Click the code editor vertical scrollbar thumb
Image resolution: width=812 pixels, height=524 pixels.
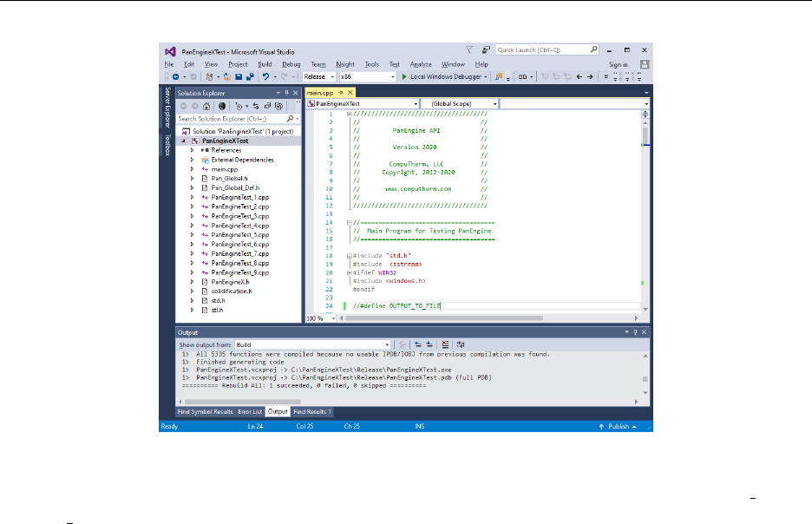coord(645,135)
